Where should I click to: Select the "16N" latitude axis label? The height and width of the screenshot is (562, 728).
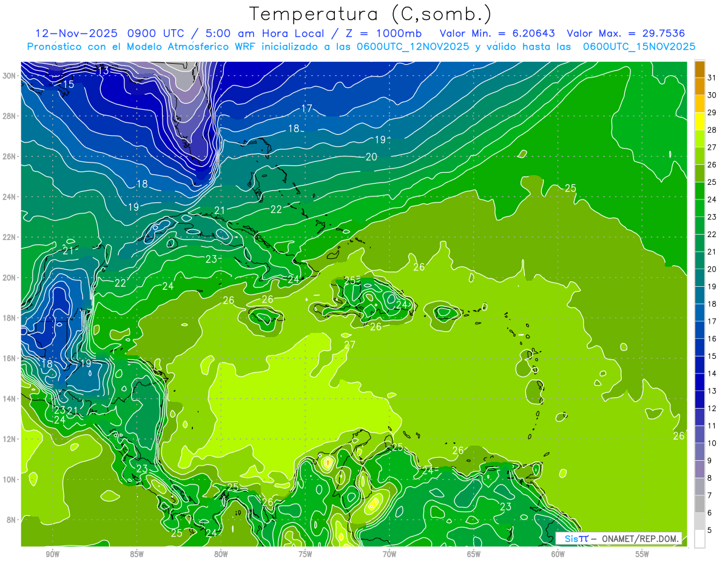coord(8,358)
